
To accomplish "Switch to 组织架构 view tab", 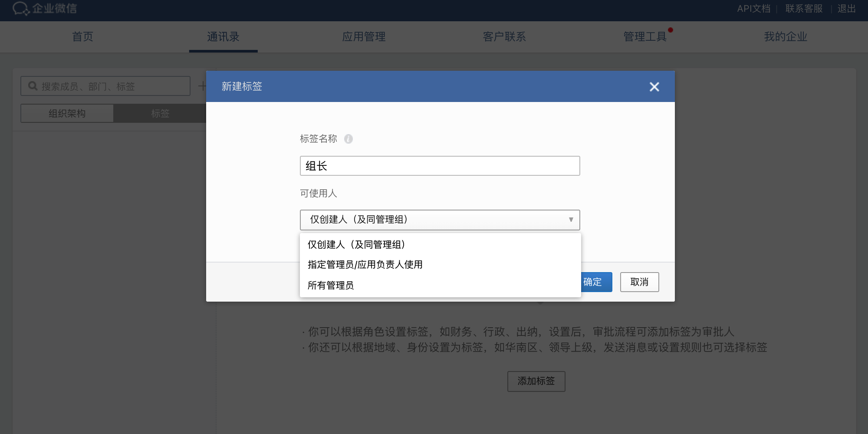I will pos(67,114).
